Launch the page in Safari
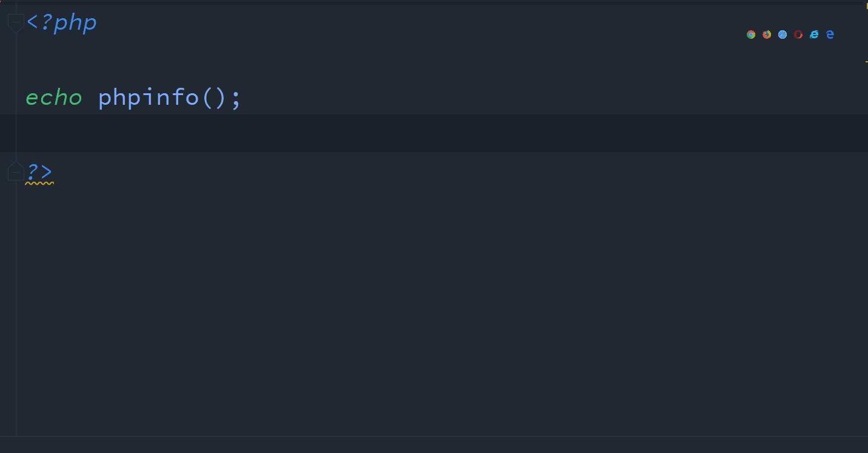Image resolution: width=868 pixels, height=453 pixels. click(x=783, y=35)
